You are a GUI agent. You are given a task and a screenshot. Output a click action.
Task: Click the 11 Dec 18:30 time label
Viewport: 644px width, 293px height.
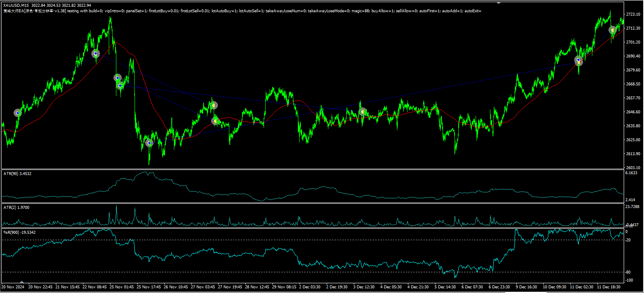point(609,287)
